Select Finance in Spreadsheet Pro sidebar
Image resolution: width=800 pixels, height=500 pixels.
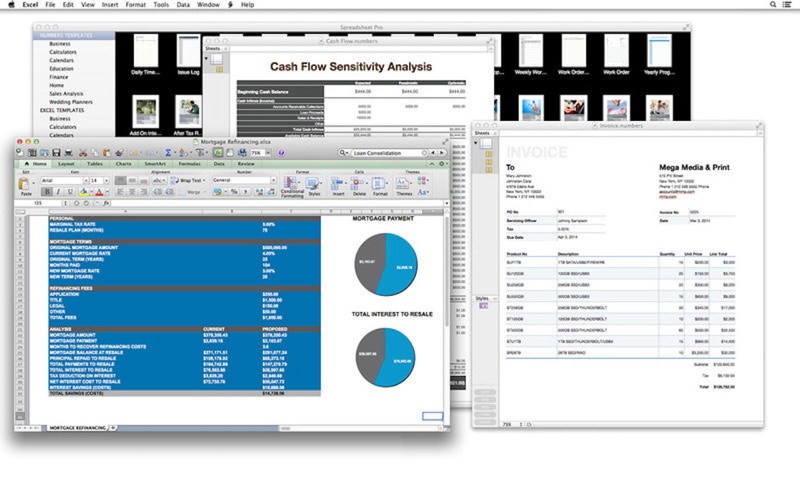(59, 77)
